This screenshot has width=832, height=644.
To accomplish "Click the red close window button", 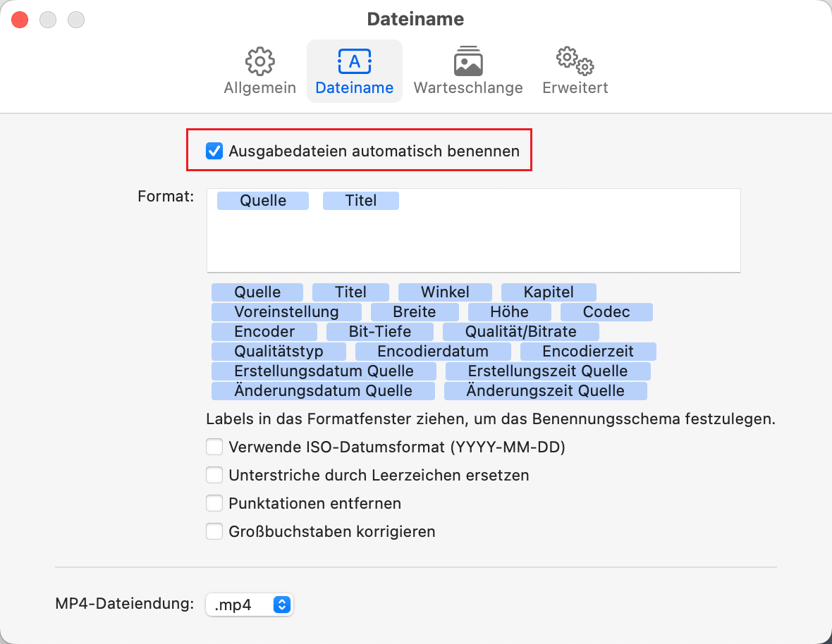I will click(x=20, y=20).
